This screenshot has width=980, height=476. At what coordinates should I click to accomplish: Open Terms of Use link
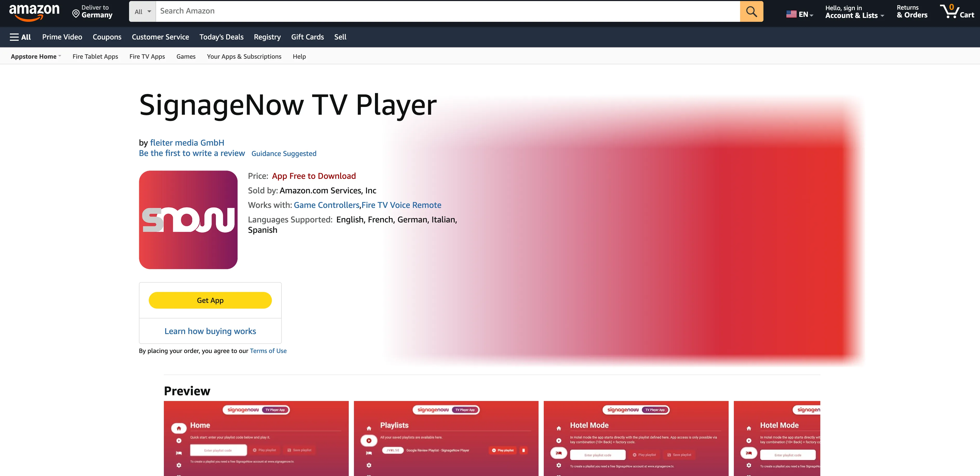click(x=268, y=351)
